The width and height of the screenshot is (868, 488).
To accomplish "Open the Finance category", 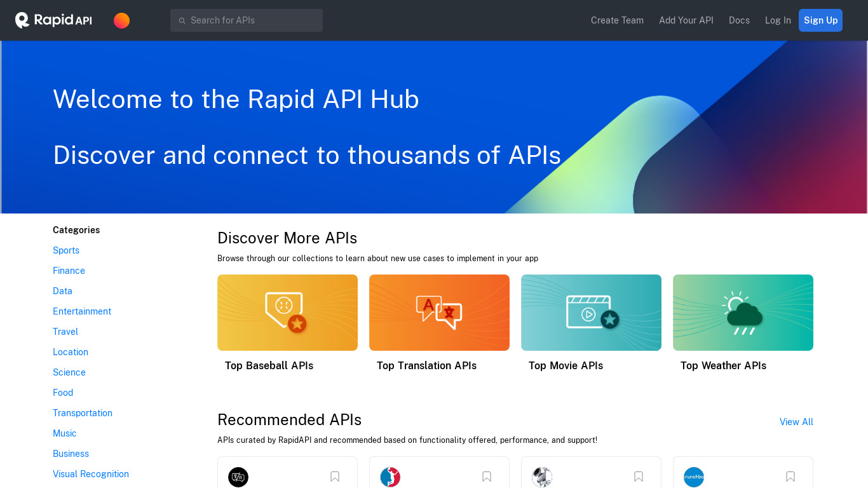I will 69,271.
